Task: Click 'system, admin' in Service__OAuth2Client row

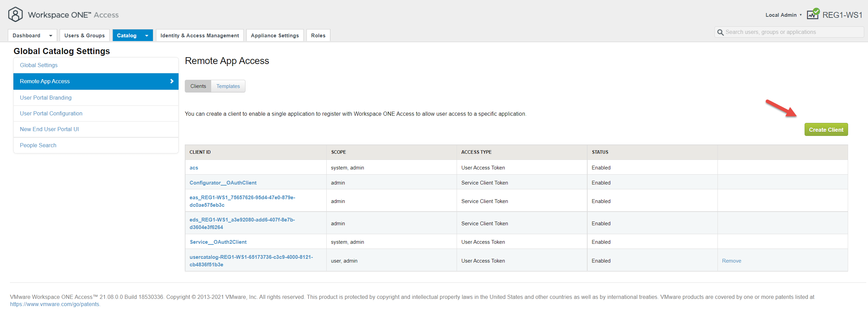Action: point(347,242)
